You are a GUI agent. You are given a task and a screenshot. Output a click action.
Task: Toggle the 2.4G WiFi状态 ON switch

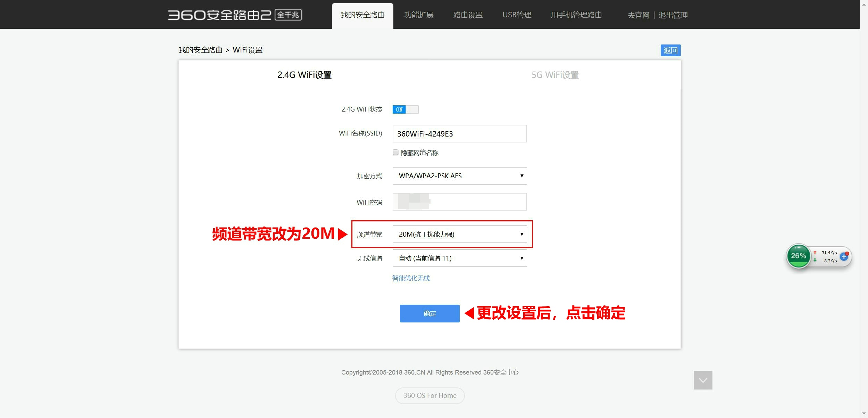pyautogui.click(x=405, y=109)
